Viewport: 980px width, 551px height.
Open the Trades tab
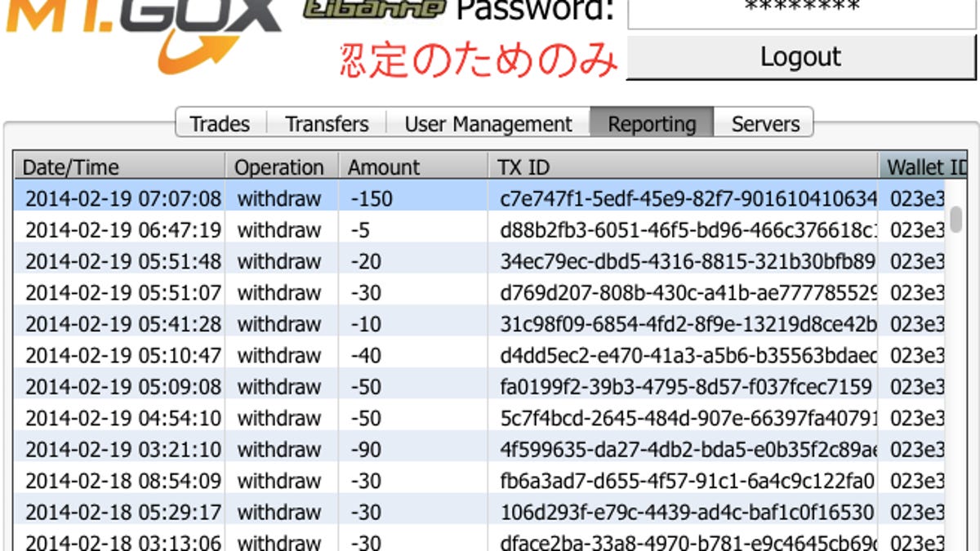tap(220, 124)
